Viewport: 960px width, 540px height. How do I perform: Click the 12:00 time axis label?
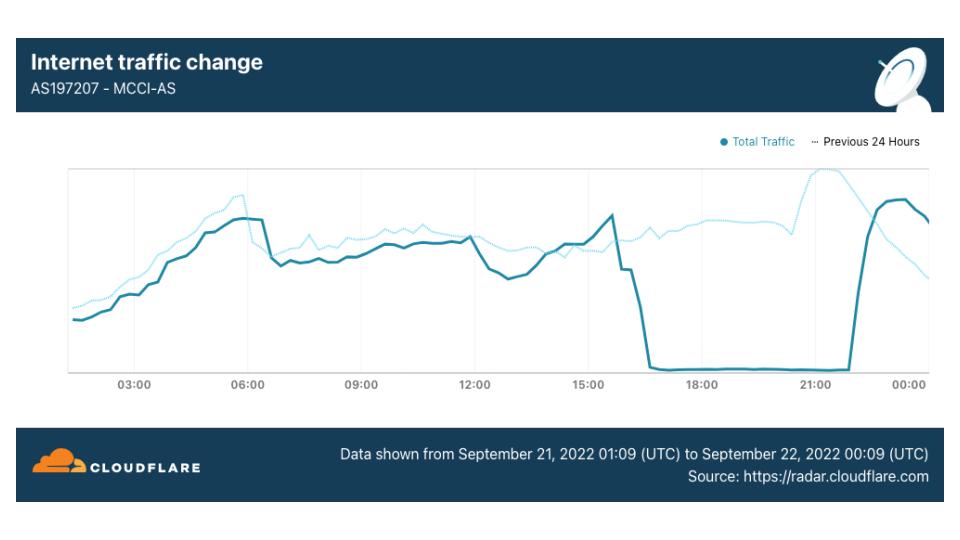click(474, 386)
